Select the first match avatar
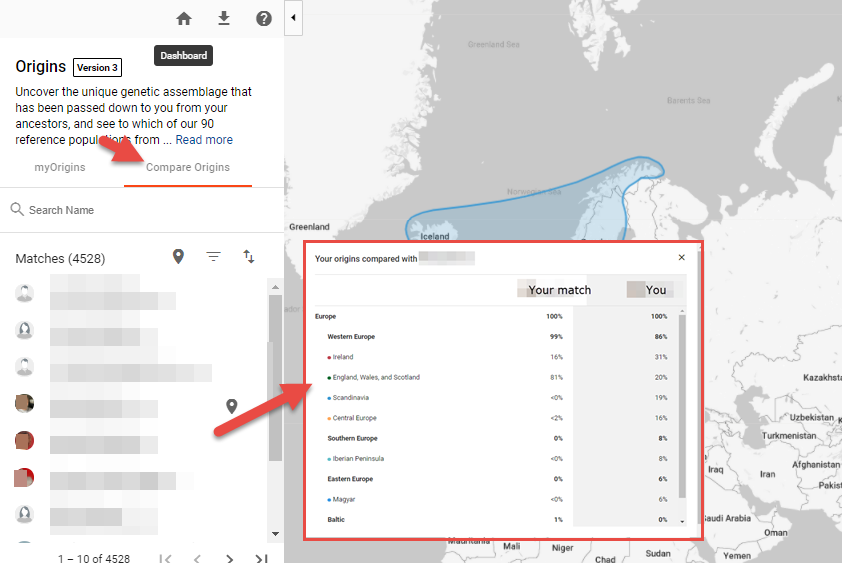Image resolution: width=842 pixels, height=566 pixels. (24, 293)
